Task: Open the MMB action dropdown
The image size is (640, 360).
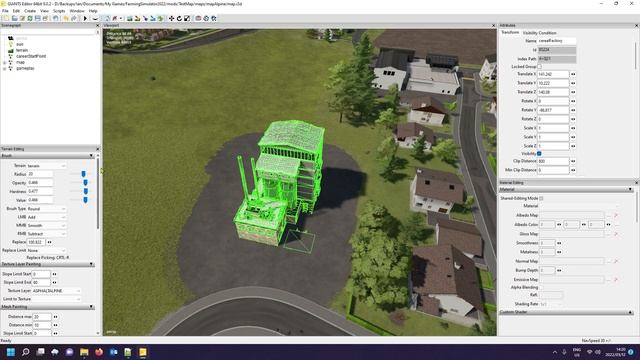Action: pyautogui.click(x=46, y=225)
